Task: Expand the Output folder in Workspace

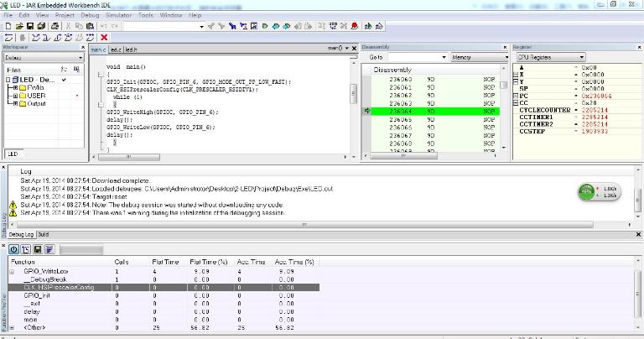Action: click(15, 103)
